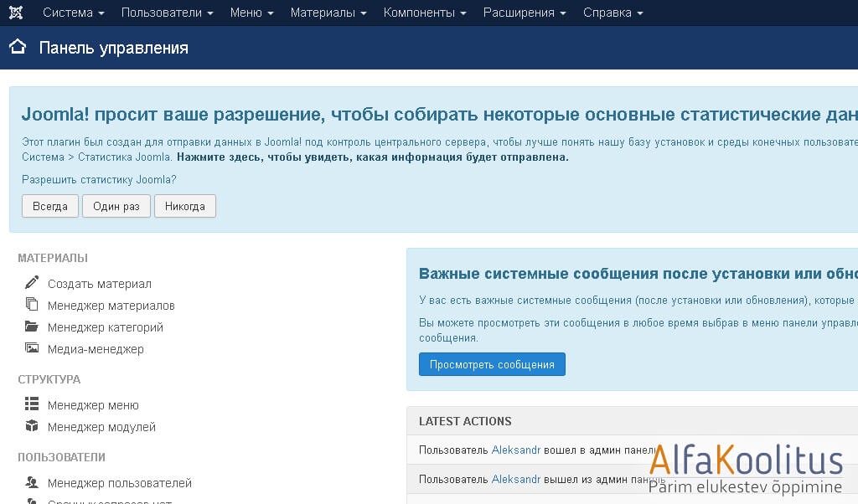Click the image icon for Медиа-менеджер
Viewport: 858px width, 504px height.
32,348
